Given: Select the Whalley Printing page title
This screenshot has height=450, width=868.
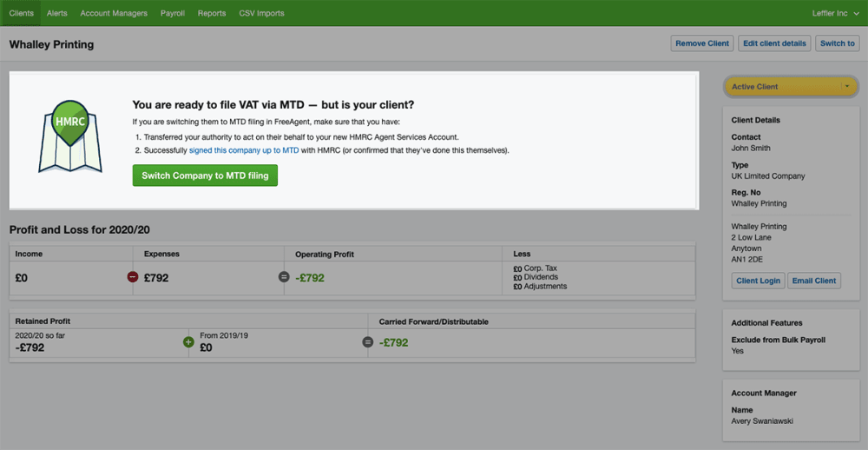Looking at the screenshot, I should click(x=51, y=44).
